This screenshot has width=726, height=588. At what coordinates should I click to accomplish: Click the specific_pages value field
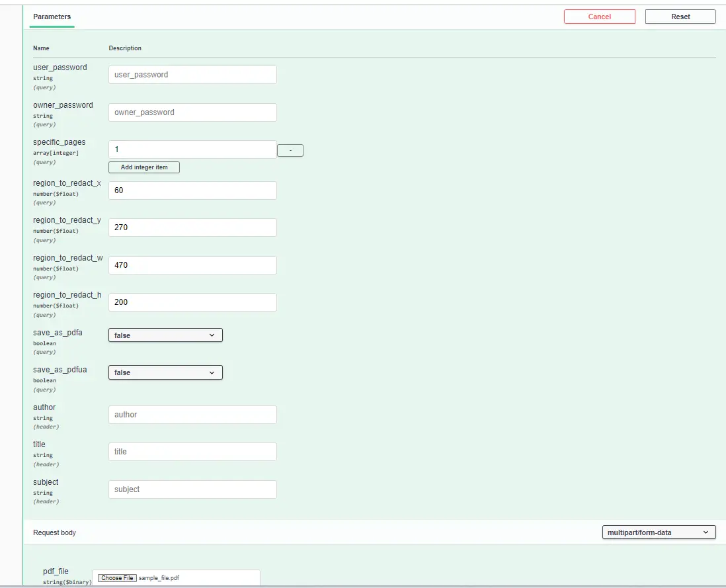tap(192, 149)
